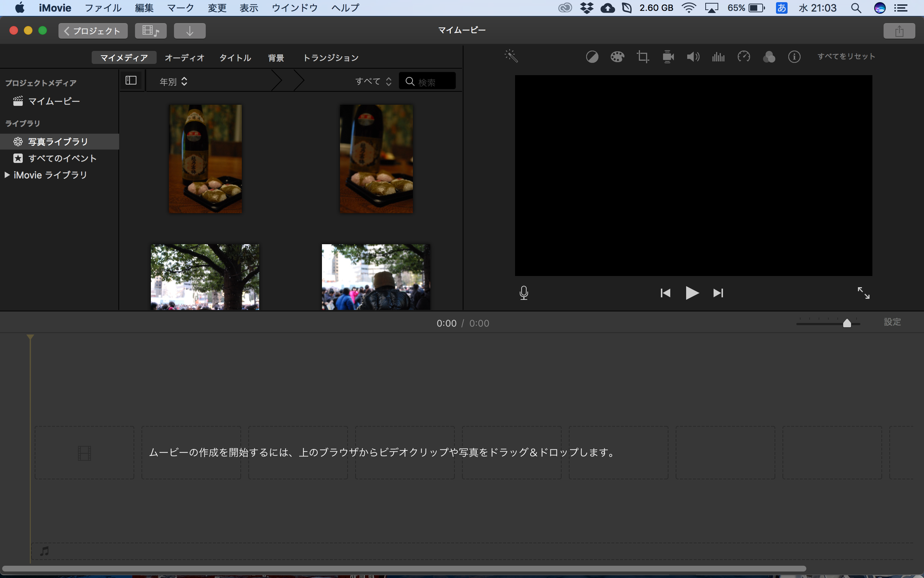Open the color balance tool
924x578 pixels.
point(592,57)
